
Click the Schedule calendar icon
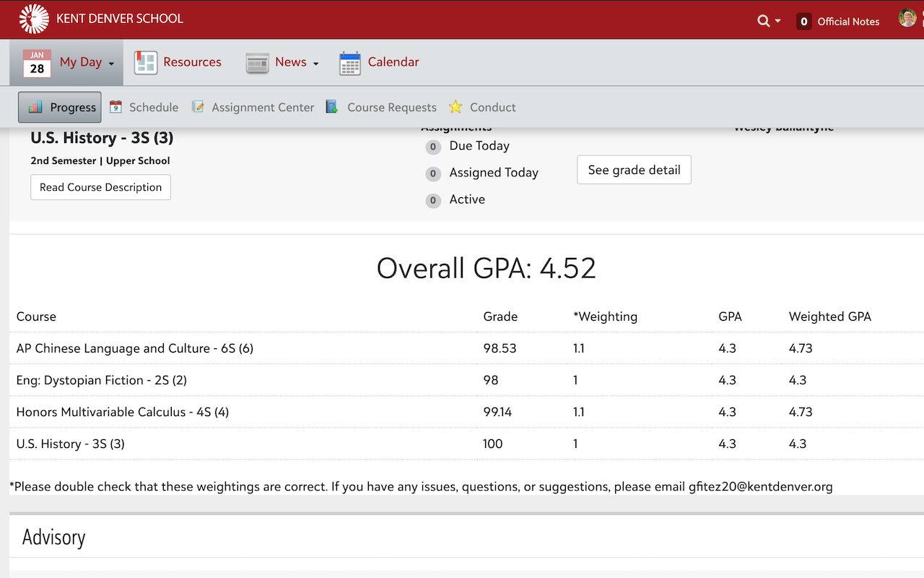(x=115, y=107)
